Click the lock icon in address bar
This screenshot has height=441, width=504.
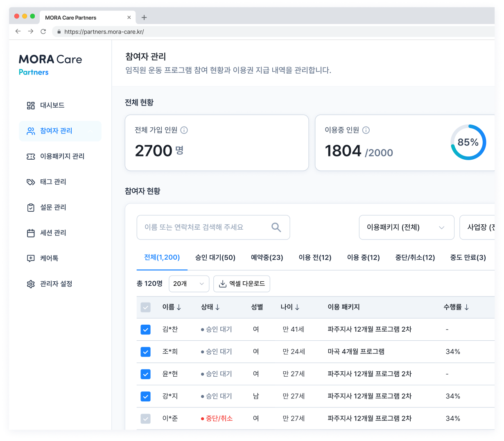59,32
